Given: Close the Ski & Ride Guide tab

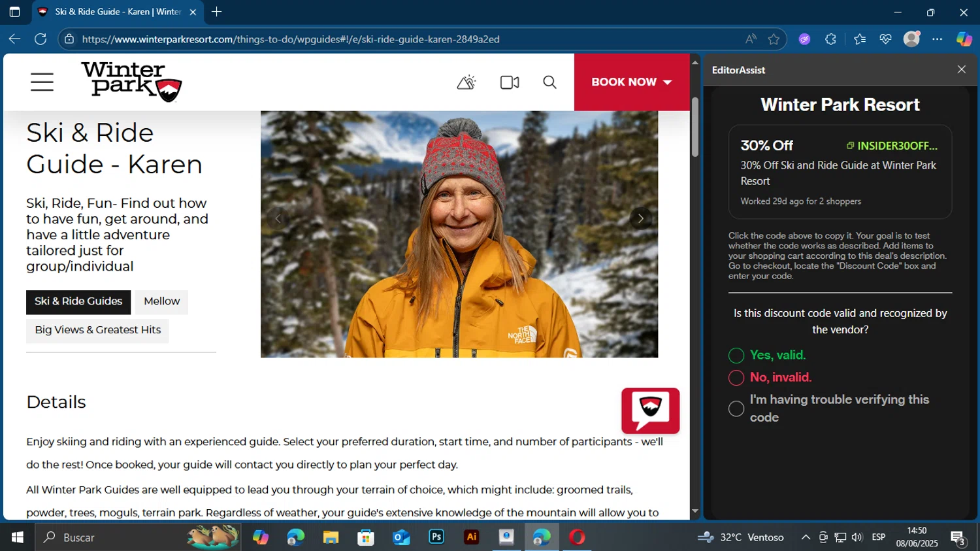Looking at the screenshot, I should [x=193, y=12].
